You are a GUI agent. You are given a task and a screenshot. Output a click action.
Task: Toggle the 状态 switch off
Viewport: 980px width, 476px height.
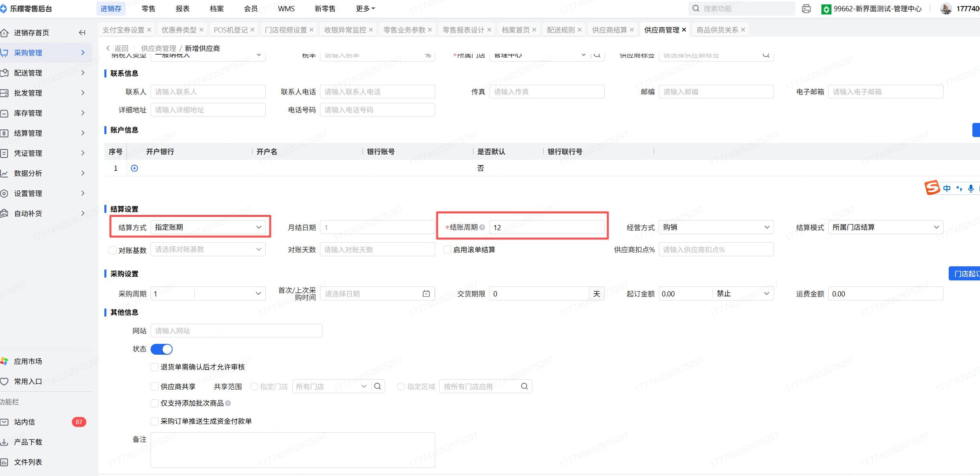click(161, 349)
